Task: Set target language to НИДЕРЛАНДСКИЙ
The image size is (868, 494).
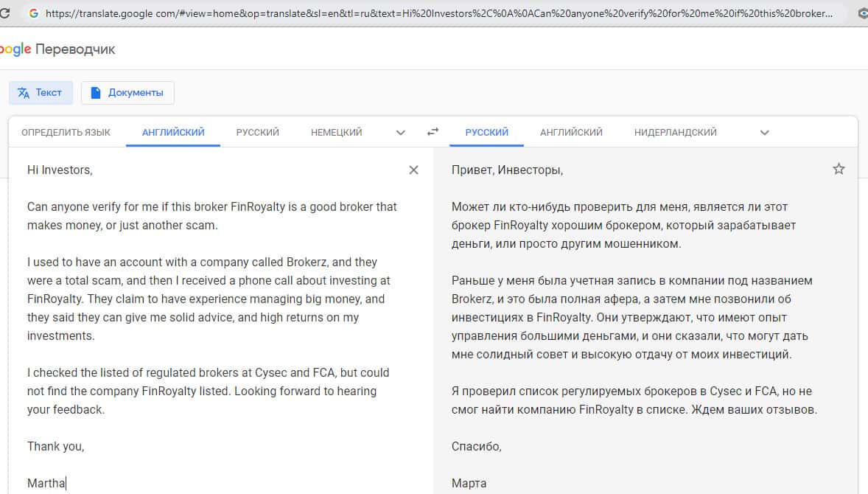Action: pos(675,133)
